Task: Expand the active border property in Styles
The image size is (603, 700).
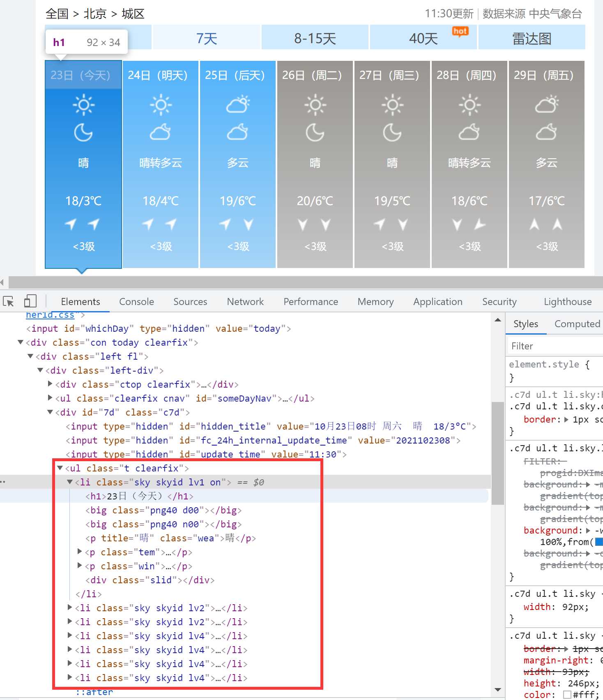Action: click(566, 419)
